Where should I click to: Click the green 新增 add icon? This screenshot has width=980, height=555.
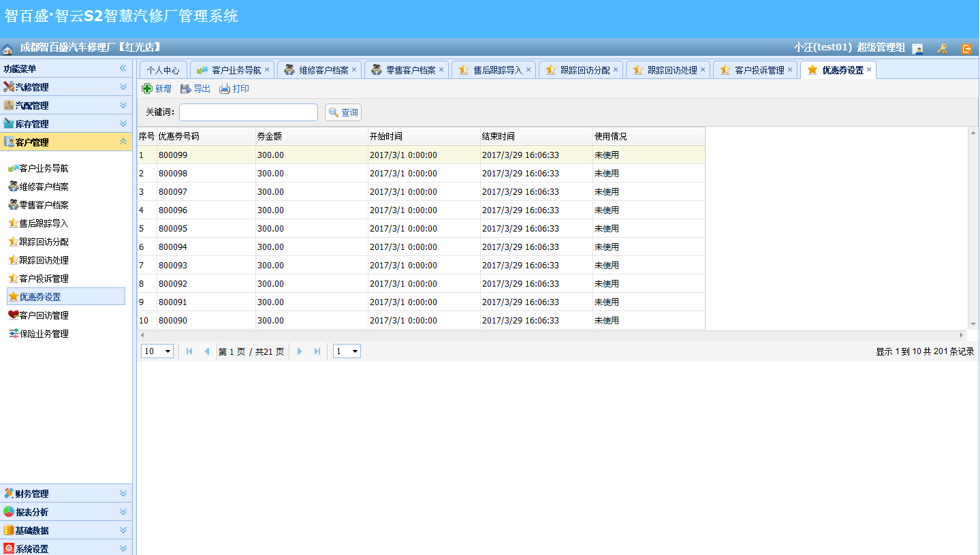(x=146, y=89)
